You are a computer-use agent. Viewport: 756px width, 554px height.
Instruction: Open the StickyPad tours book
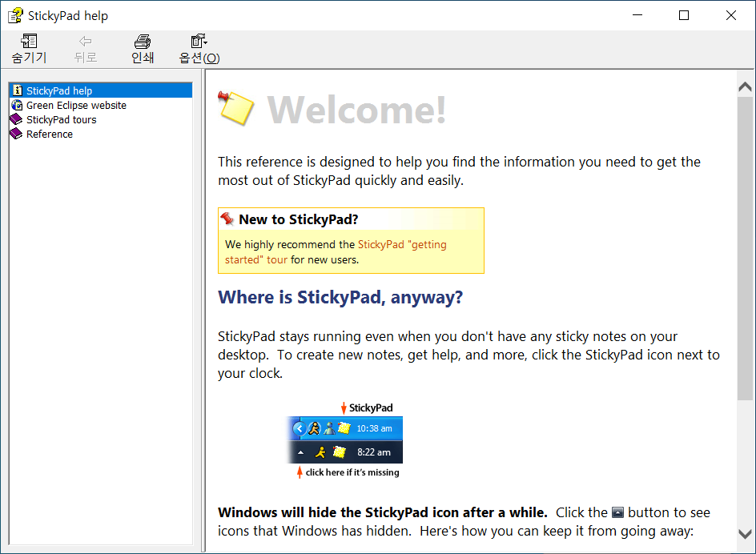(61, 119)
